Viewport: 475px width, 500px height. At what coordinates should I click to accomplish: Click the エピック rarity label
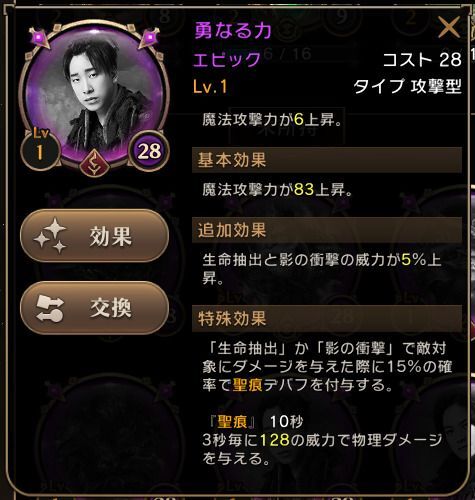(x=227, y=60)
